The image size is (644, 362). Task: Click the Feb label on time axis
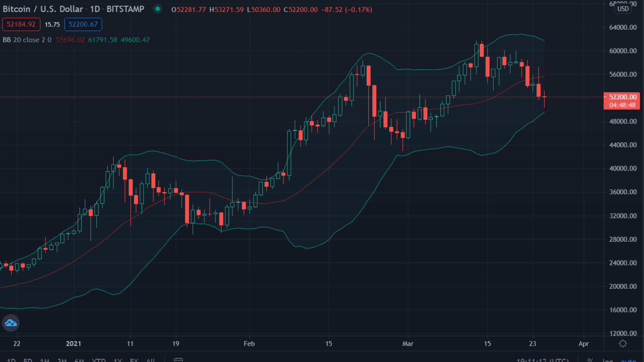[x=249, y=343]
